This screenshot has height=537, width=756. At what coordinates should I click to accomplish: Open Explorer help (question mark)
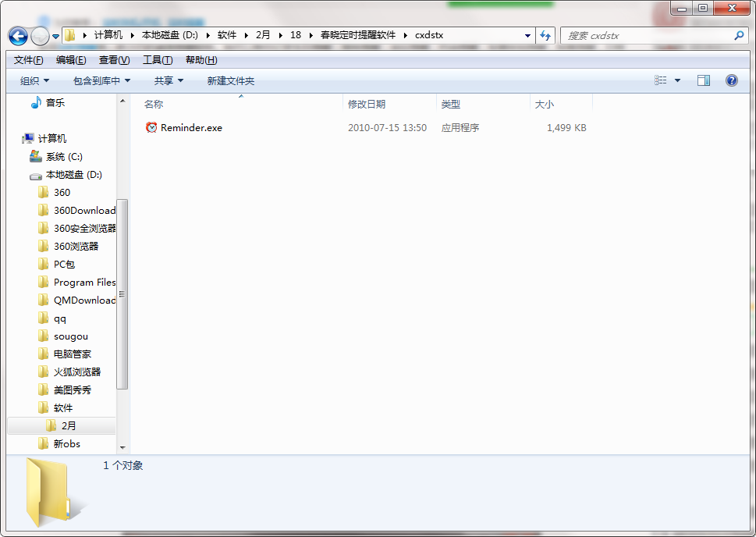[731, 80]
